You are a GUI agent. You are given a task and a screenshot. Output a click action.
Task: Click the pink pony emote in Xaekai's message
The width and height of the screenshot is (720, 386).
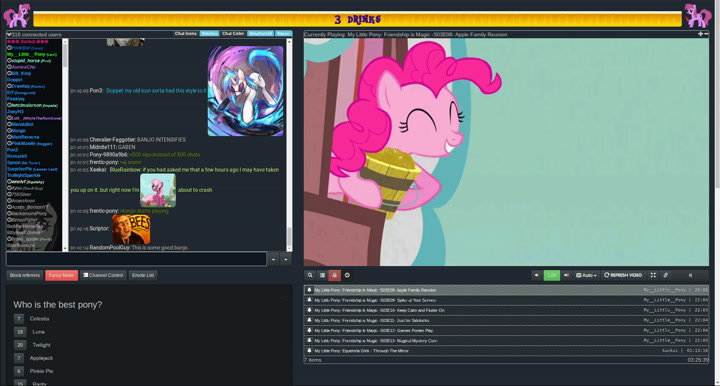pyautogui.click(x=158, y=190)
